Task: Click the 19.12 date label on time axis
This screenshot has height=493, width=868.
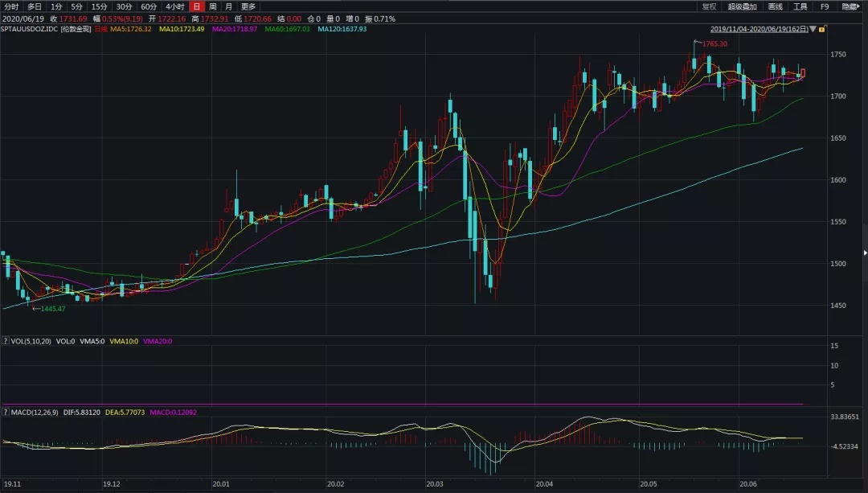Action: (x=111, y=484)
